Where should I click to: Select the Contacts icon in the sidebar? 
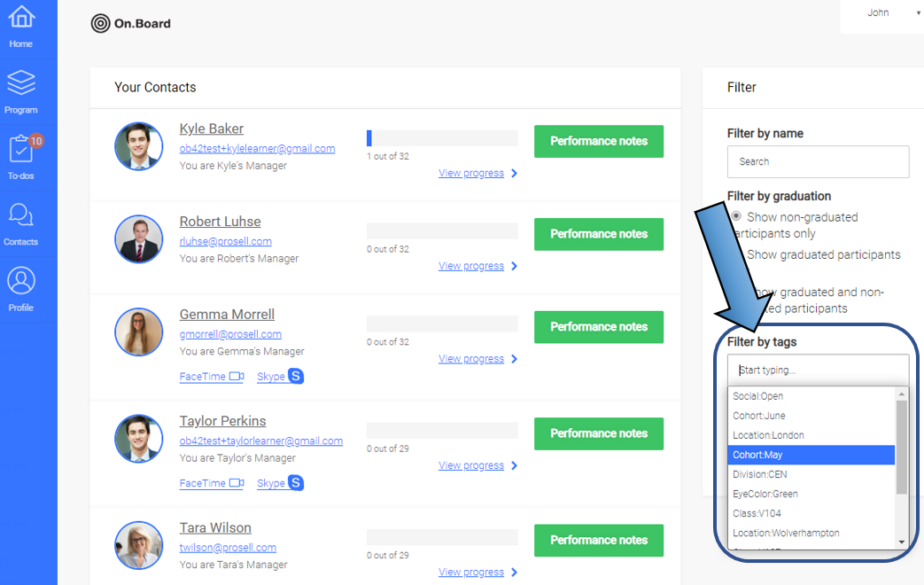coord(22,219)
